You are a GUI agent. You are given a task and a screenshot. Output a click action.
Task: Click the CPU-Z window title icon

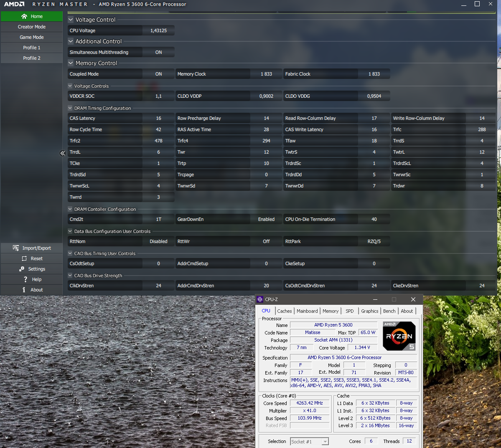coord(260,299)
